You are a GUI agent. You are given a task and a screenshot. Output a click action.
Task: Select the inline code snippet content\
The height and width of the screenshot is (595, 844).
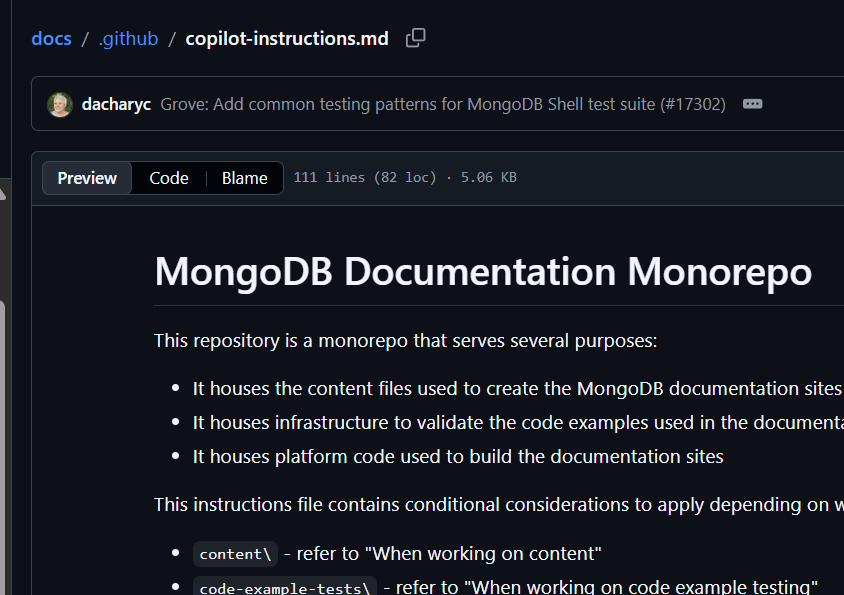(x=235, y=553)
